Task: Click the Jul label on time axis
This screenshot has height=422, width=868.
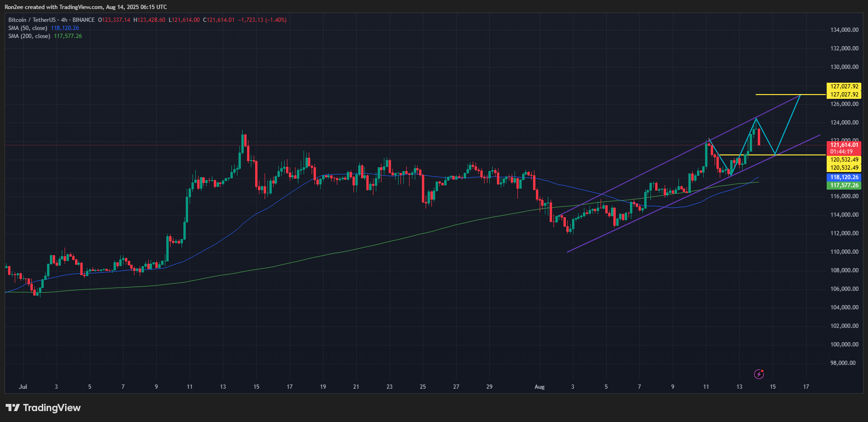Action: 23,387
